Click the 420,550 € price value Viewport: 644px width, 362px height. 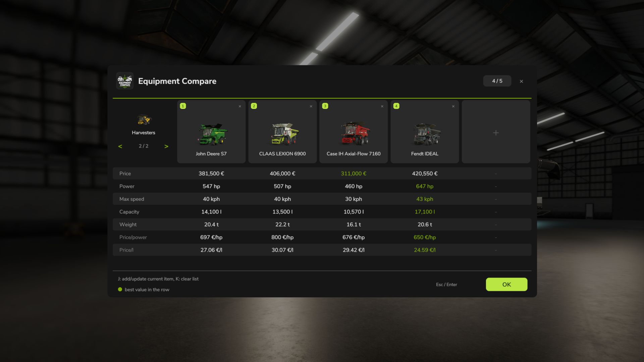425,173
